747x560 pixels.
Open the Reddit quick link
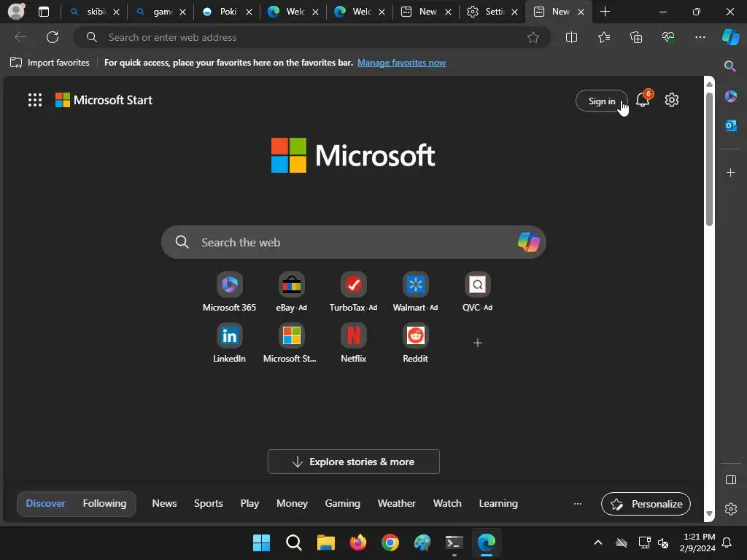tap(415, 343)
